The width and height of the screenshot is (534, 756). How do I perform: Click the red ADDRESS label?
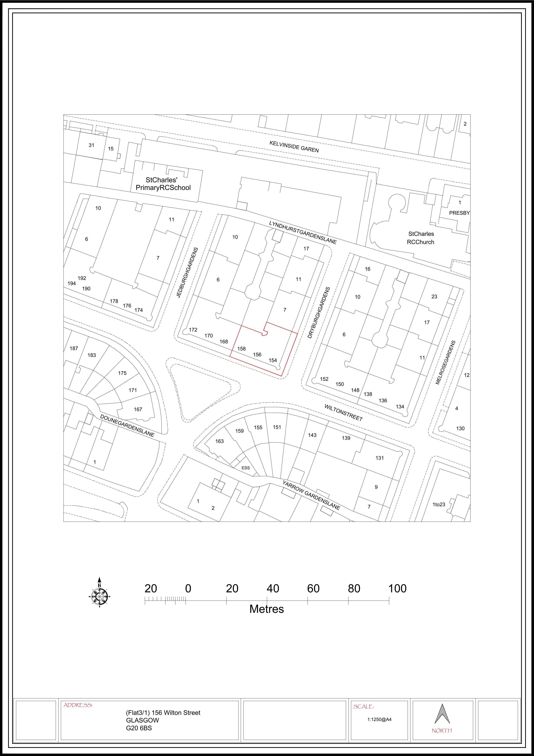click(x=78, y=705)
